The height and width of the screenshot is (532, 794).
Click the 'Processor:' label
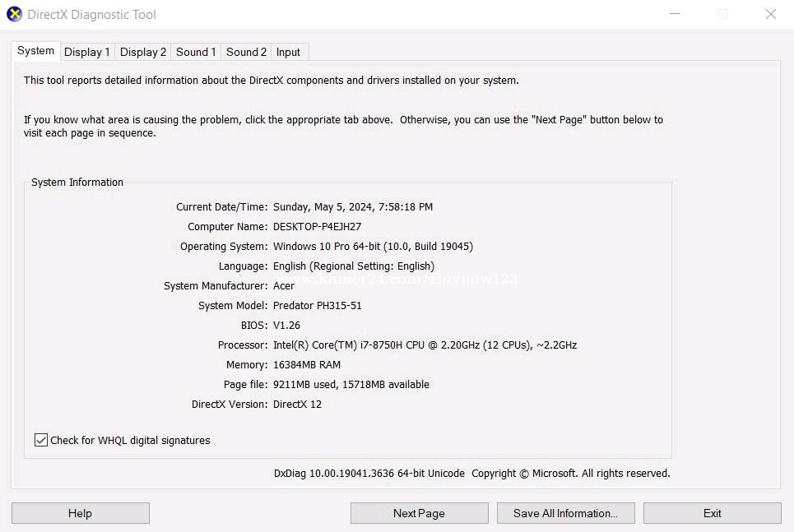point(243,345)
